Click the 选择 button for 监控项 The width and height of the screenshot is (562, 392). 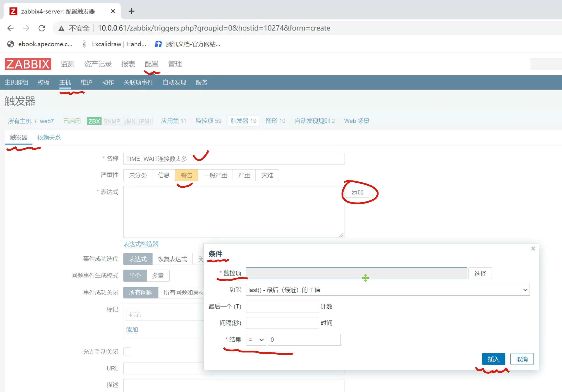point(480,273)
